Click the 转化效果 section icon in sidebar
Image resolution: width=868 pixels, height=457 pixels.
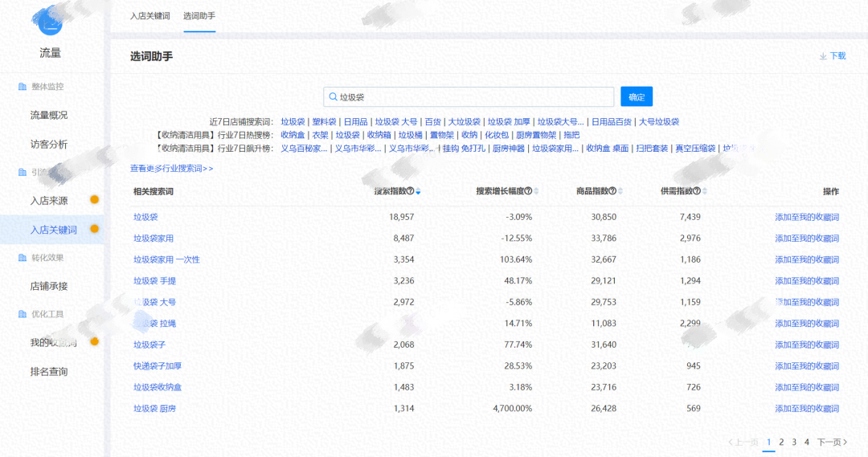point(23,258)
